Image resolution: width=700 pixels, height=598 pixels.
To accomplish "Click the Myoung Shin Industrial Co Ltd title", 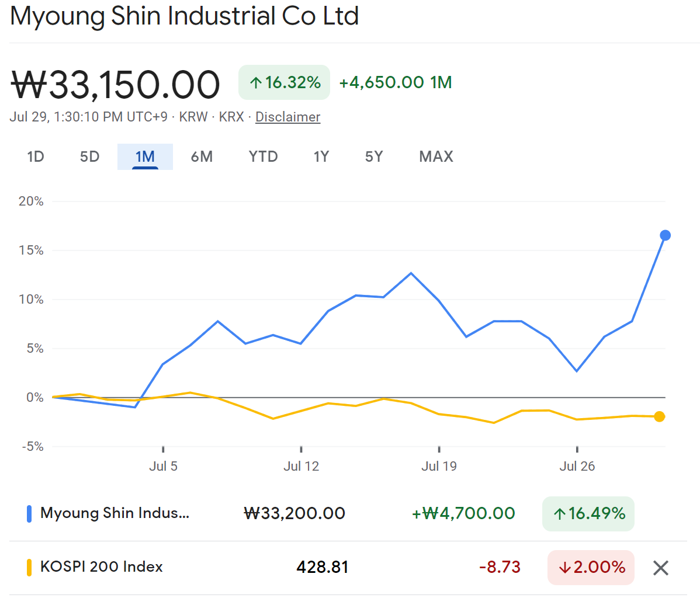I will click(x=185, y=16).
